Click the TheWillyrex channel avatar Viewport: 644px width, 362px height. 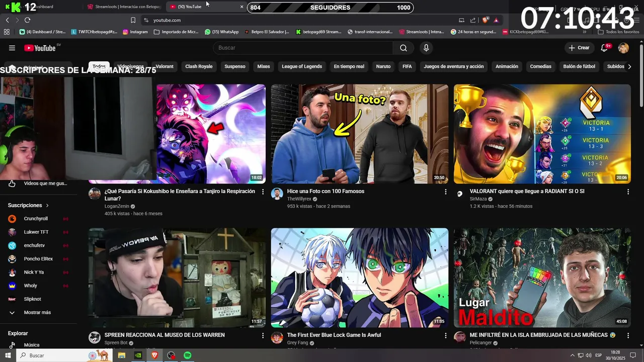(277, 194)
